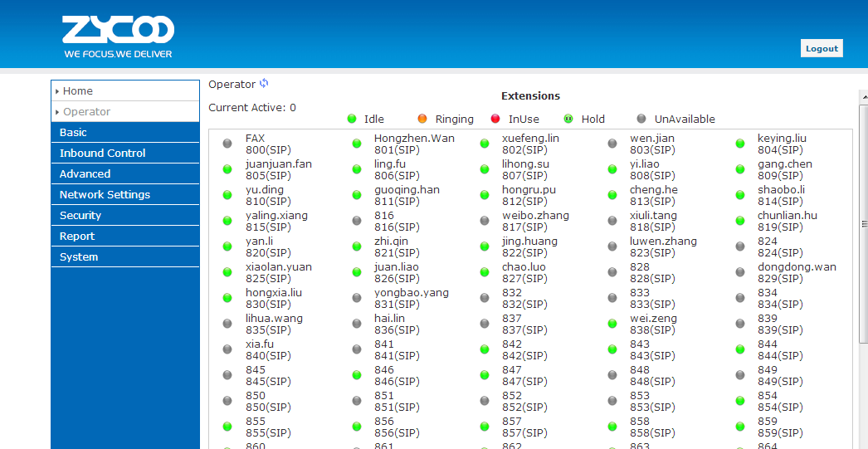The image size is (868, 449).
Task: Expand the Operator menu item
Action: 86,112
